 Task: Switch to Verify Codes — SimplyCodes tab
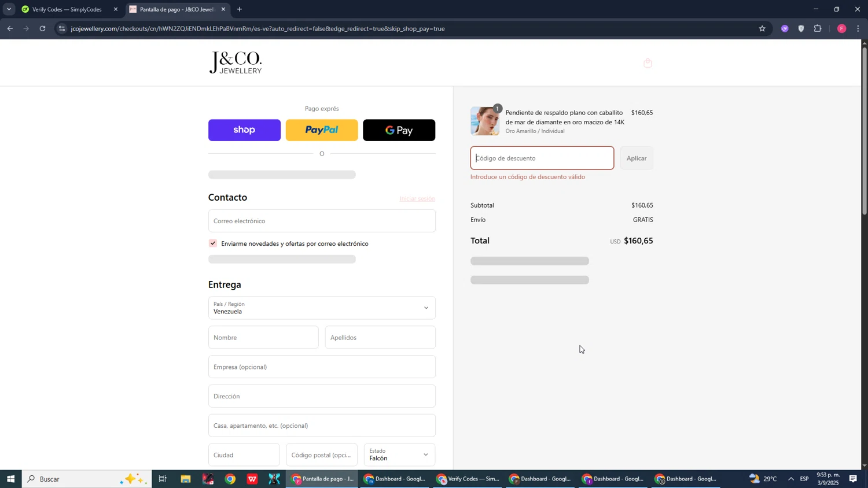click(x=67, y=9)
